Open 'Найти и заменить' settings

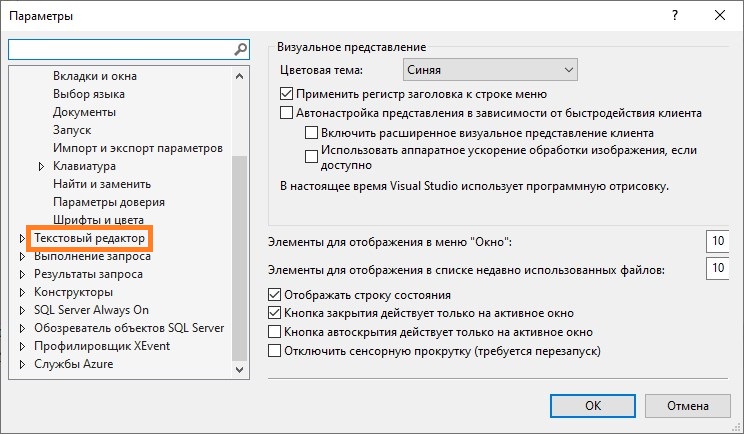(x=102, y=184)
